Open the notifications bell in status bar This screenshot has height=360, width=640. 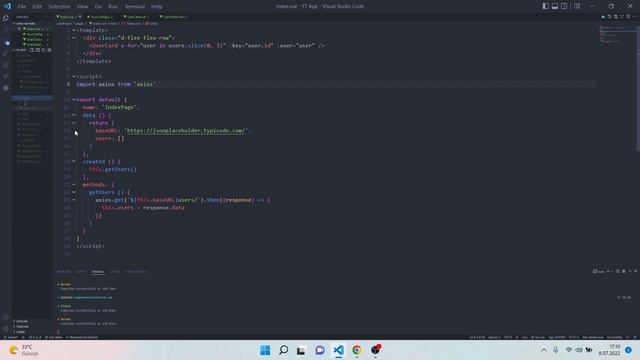tap(635, 337)
